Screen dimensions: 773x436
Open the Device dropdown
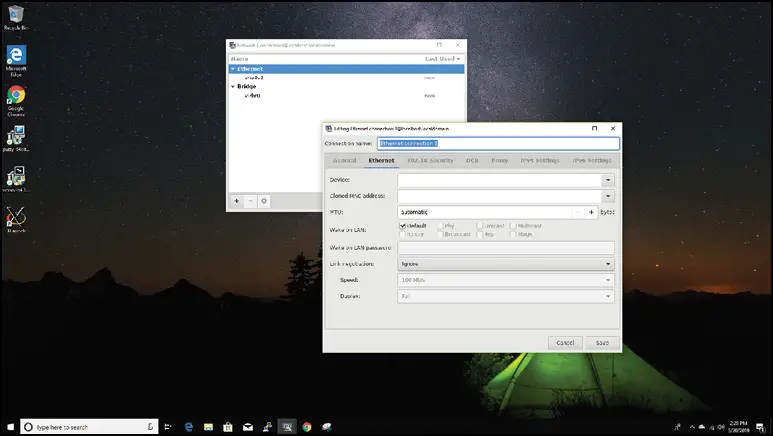tap(608, 180)
